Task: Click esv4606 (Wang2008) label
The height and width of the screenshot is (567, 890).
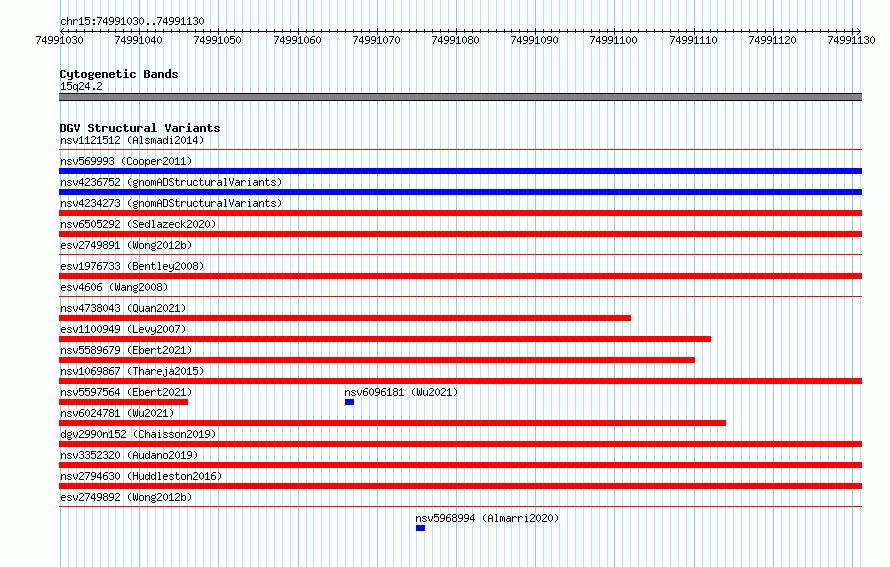Action: (x=114, y=287)
